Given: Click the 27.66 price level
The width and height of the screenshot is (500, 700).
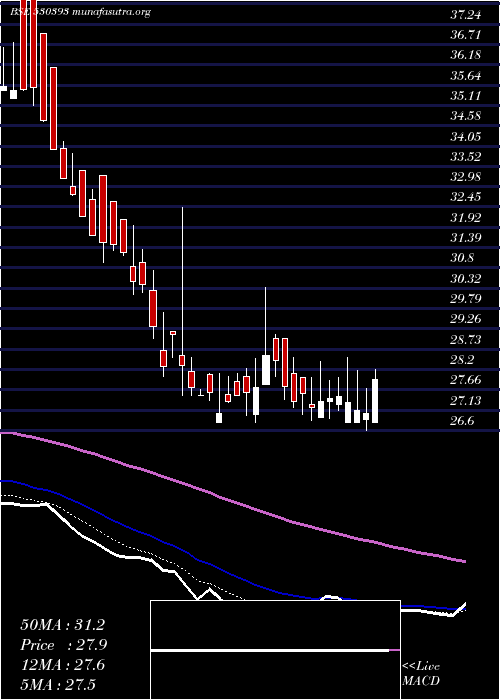Looking at the screenshot, I should 465,380.
